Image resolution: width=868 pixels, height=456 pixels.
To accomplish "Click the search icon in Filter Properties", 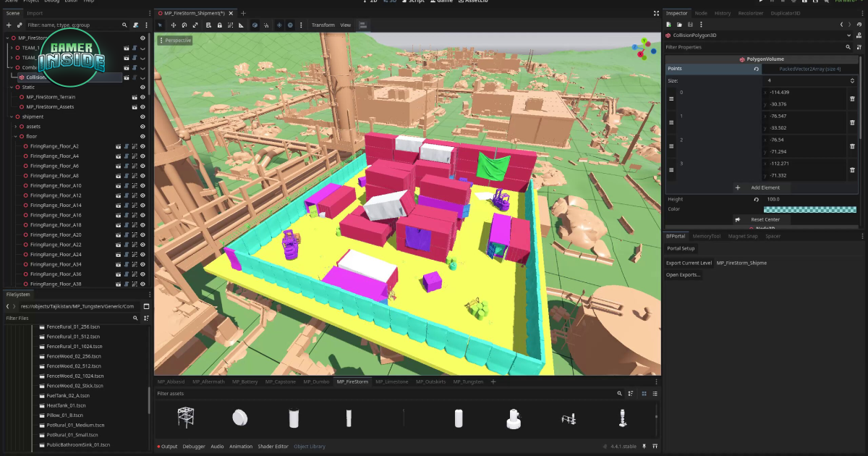I will (x=848, y=47).
